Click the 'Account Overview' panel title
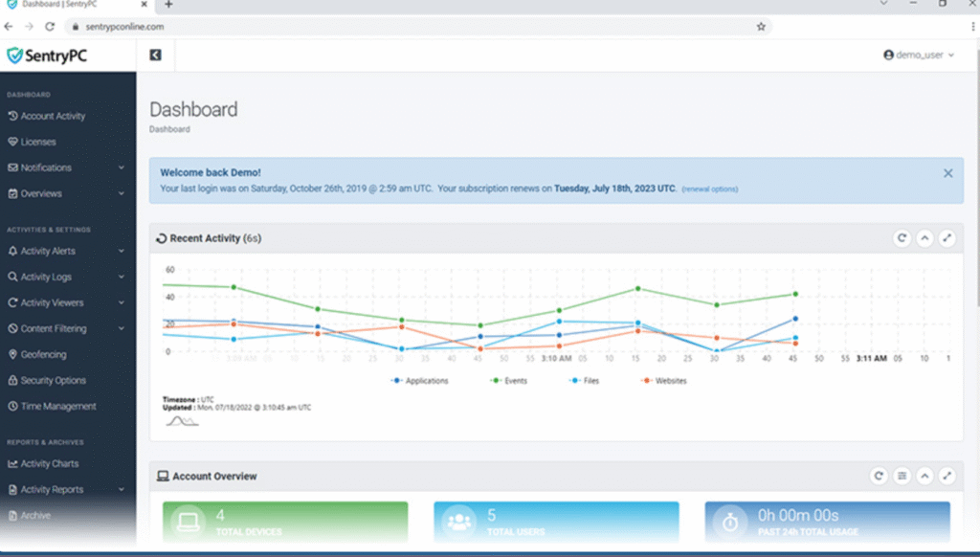 pos(214,477)
